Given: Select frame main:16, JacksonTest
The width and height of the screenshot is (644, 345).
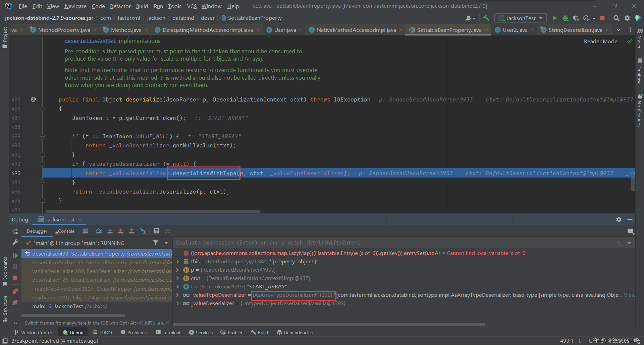Looking at the screenshot, I should point(97,306).
